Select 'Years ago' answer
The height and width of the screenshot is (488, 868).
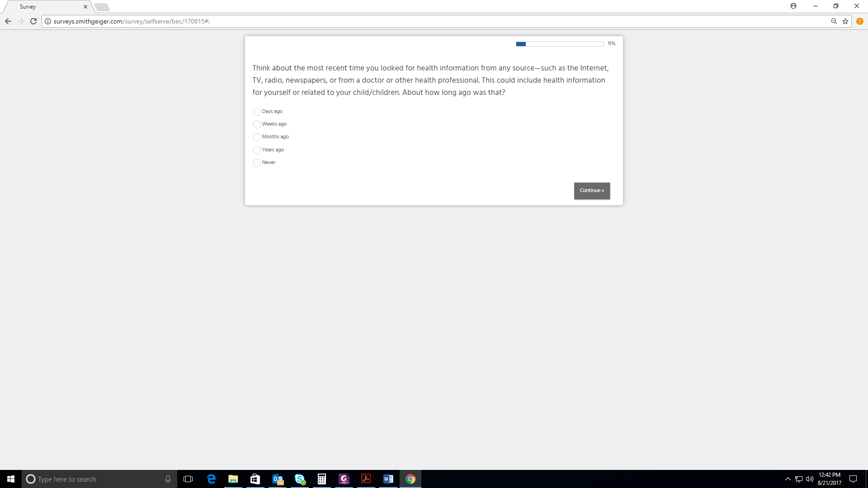coord(257,150)
